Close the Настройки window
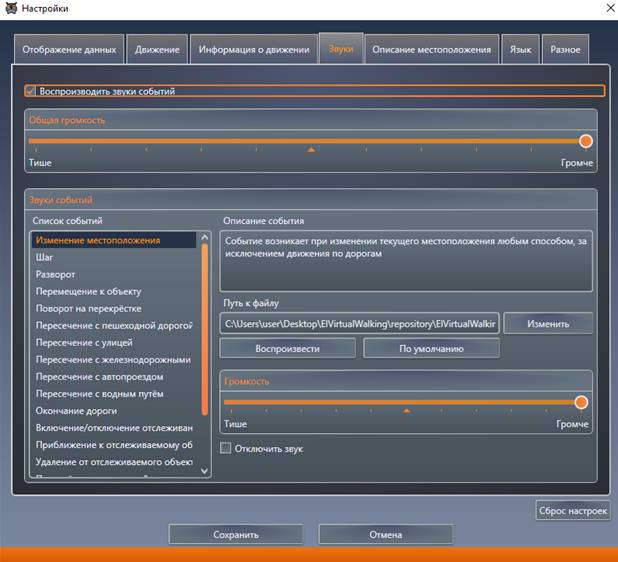This screenshot has width=618, height=562. tap(611, 7)
